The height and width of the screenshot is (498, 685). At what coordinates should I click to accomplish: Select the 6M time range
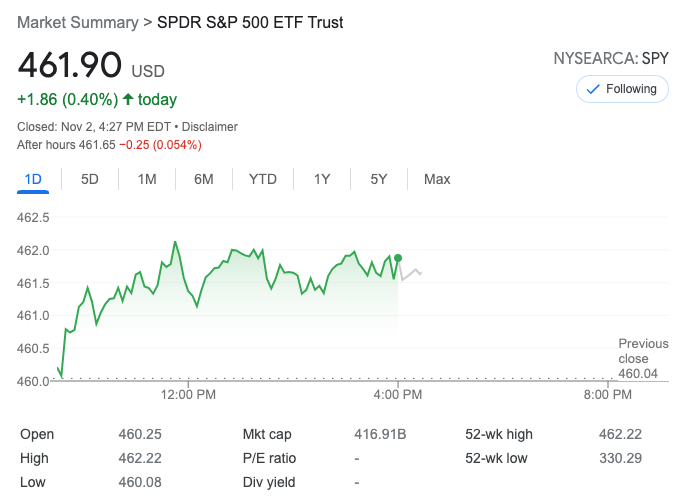(x=204, y=179)
